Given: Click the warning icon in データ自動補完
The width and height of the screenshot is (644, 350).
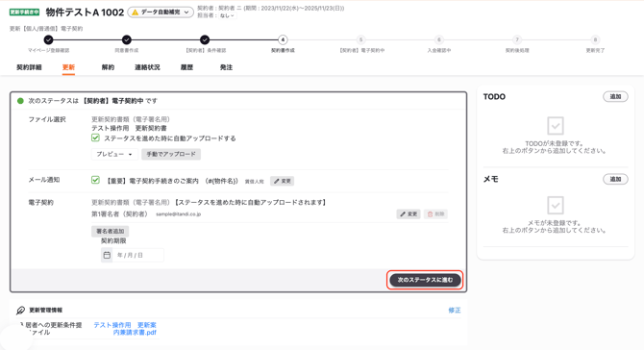Looking at the screenshot, I should click(x=135, y=12).
